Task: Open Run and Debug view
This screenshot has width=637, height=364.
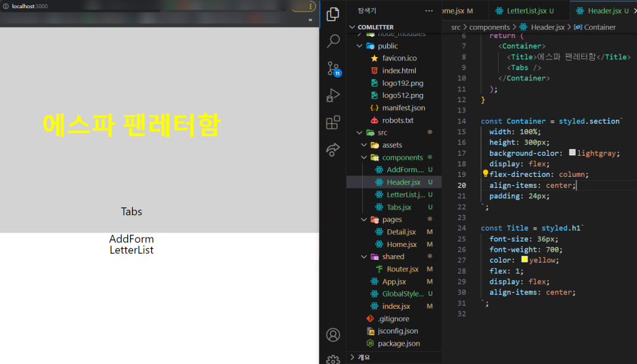Action: pyautogui.click(x=333, y=95)
